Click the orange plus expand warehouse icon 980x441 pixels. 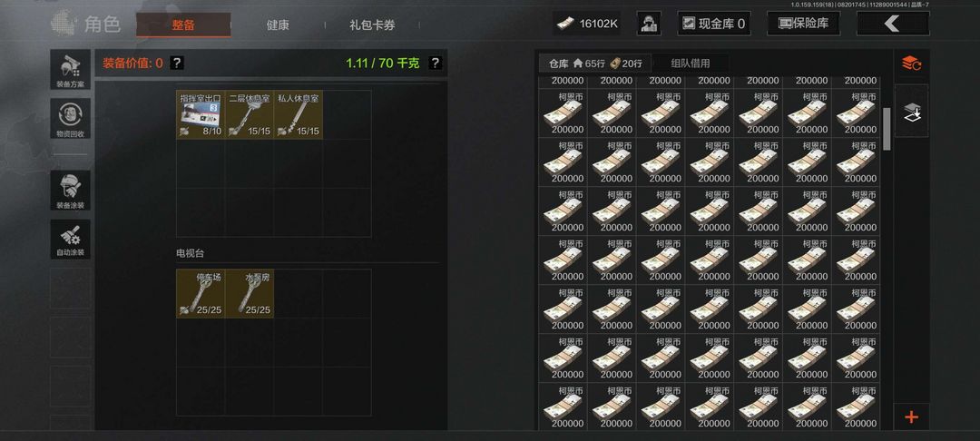pyautogui.click(x=911, y=416)
